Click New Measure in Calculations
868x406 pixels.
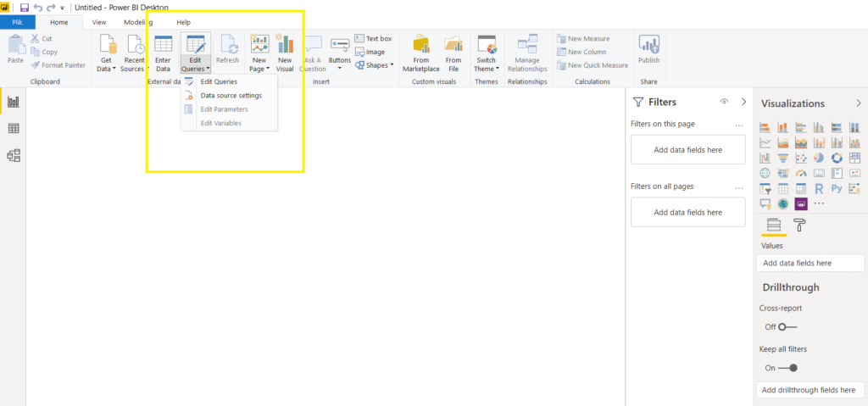(583, 39)
